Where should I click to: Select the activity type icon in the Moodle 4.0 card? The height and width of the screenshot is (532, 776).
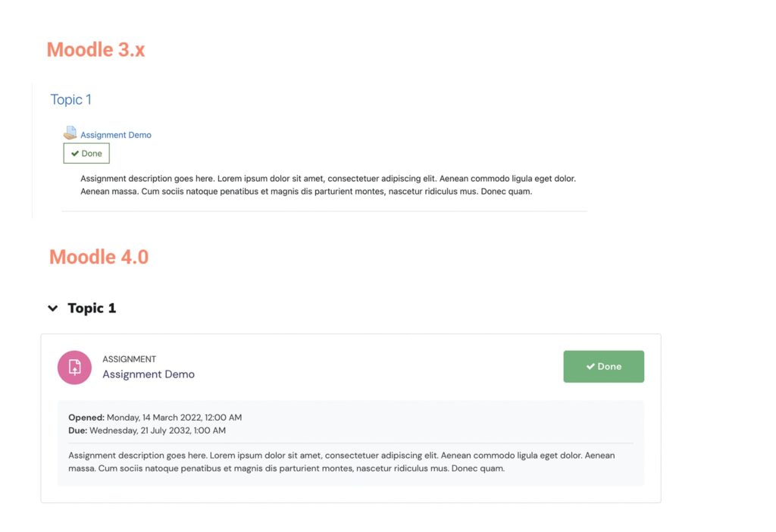click(75, 366)
